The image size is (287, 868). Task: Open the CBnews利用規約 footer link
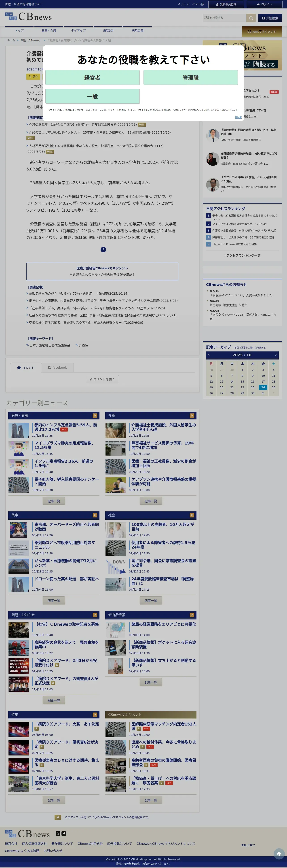90,844
